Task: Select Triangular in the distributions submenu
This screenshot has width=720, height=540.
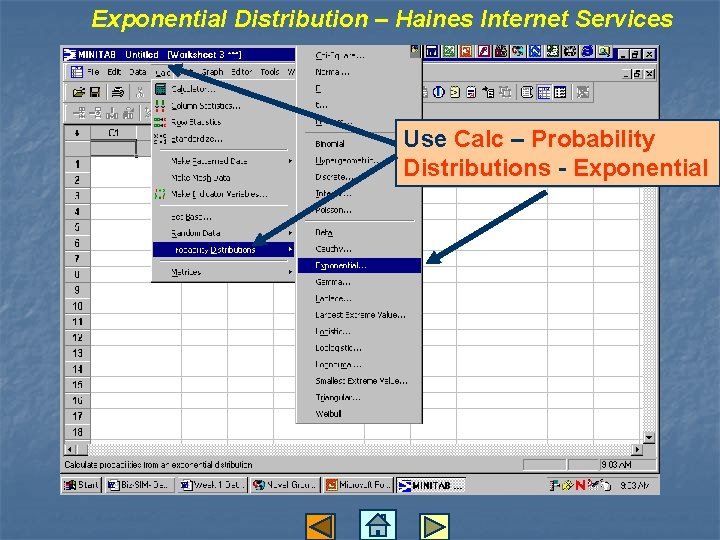Action: [x=359, y=397]
